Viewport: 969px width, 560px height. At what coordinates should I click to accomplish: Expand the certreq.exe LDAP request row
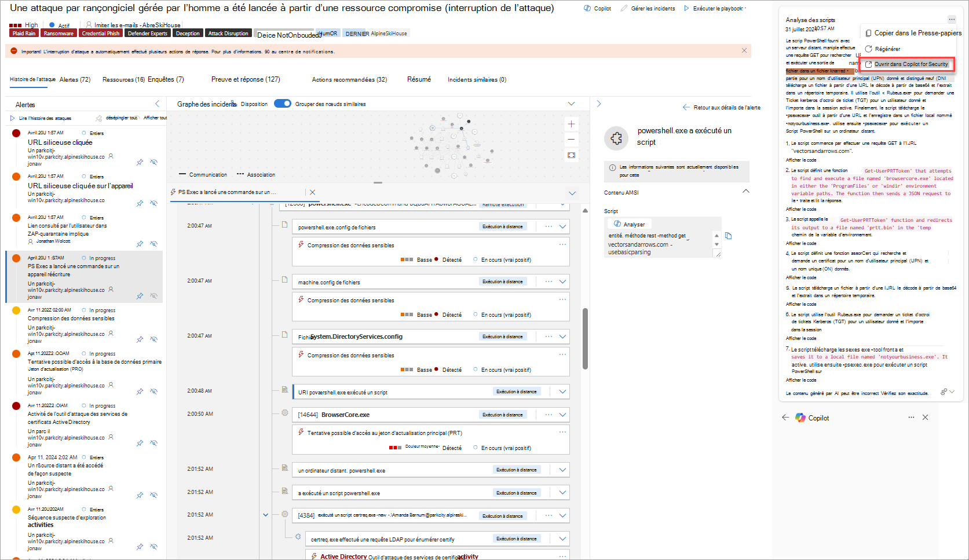coord(562,539)
